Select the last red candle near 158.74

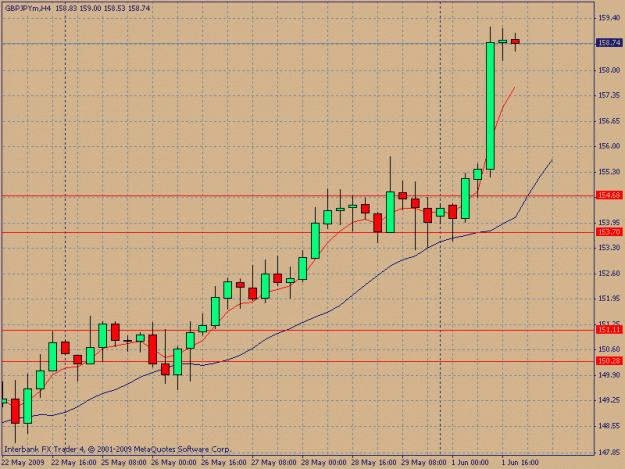pos(515,41)
